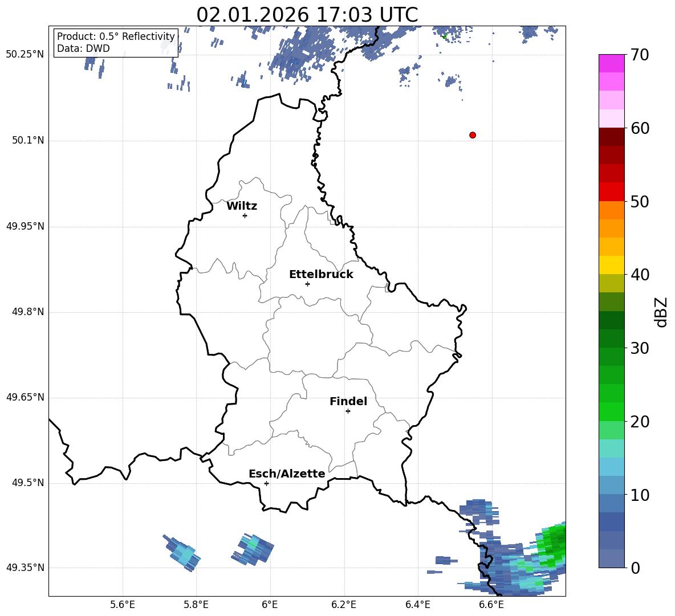Select the Ettelbruck city label
Viewport: 675px width, 616px height.
321,275
